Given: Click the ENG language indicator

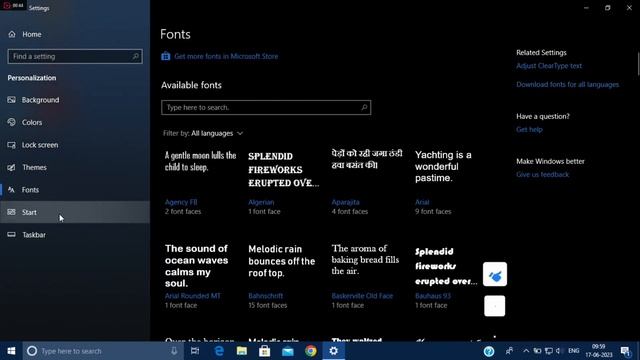Looking at the screenshot, I should point(574,351).
